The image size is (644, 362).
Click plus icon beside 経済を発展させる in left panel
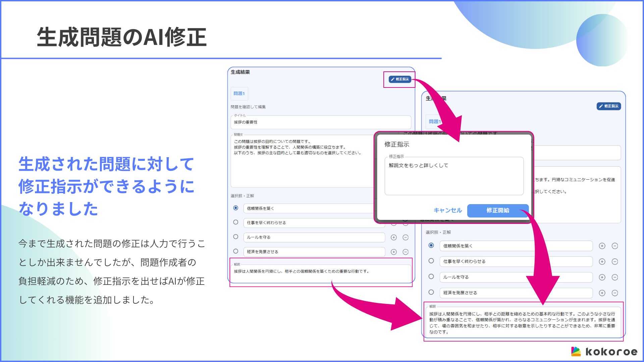pyautogui.click(x=394, y=252)
